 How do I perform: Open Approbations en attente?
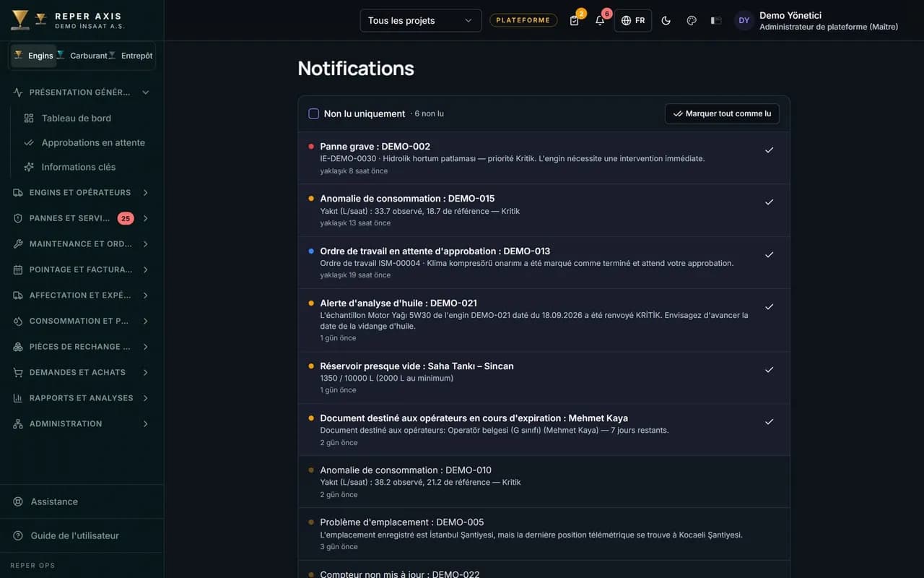click(87, 142)
